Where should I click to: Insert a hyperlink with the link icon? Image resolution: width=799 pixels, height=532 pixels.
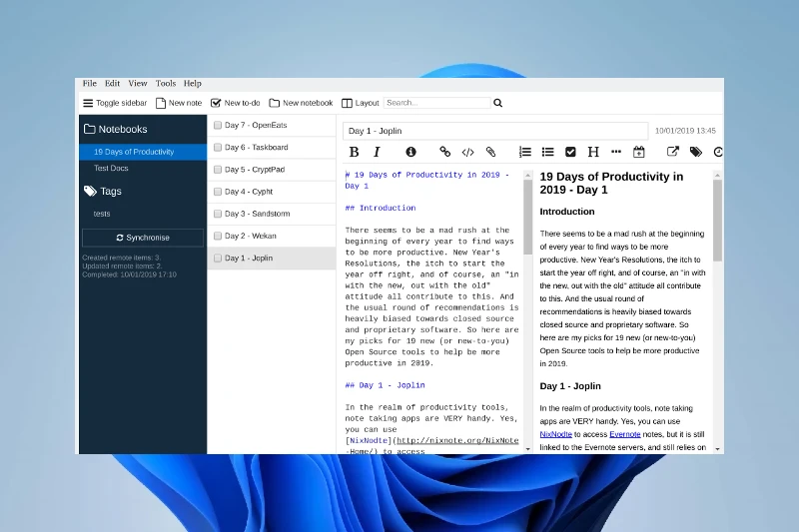pyautogui.click(x=444, y=152)
